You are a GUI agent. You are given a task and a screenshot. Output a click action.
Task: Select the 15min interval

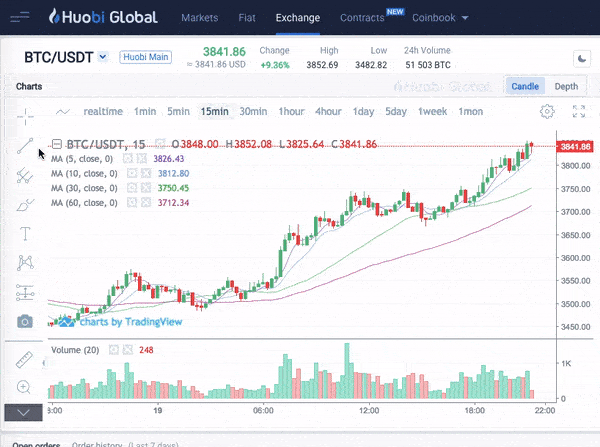[x=215, y=111]
